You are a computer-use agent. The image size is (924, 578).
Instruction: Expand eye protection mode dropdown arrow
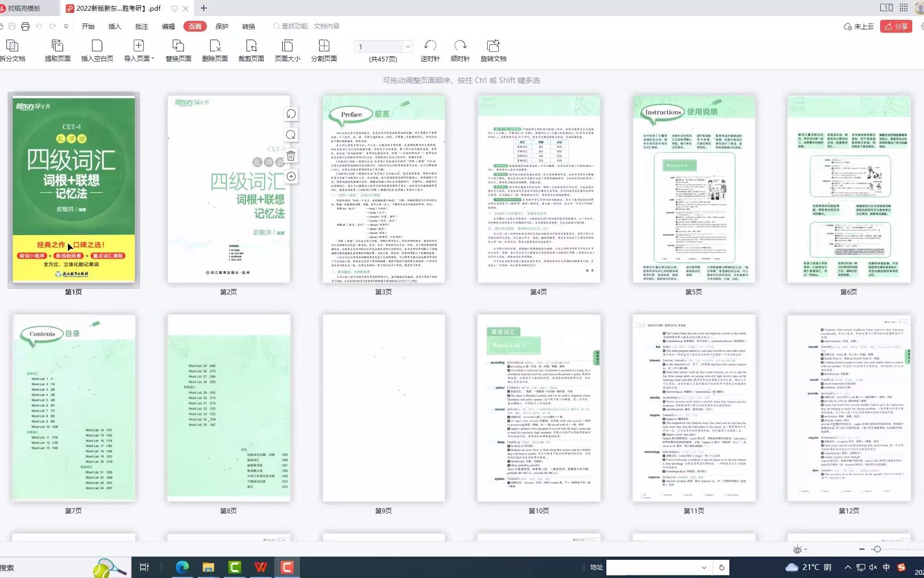[805, 550]
